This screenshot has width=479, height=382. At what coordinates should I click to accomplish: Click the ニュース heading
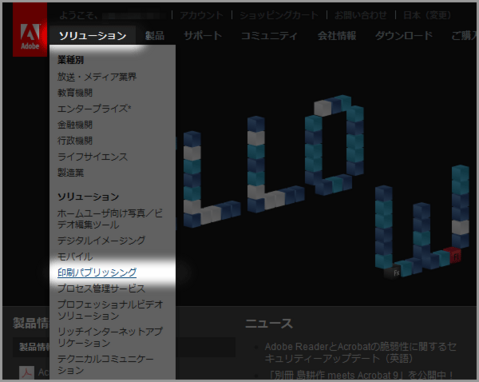[269, 323]
